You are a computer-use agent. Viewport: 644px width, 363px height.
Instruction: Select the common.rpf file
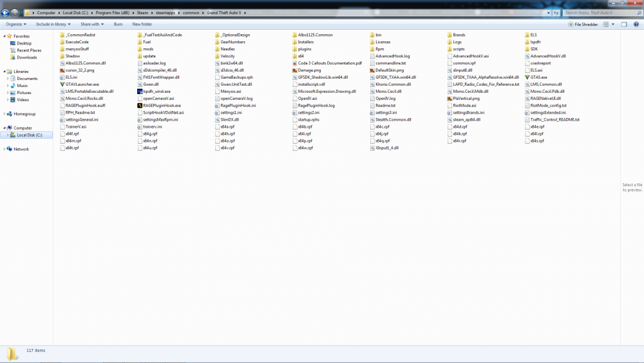(x=461, y=63)
